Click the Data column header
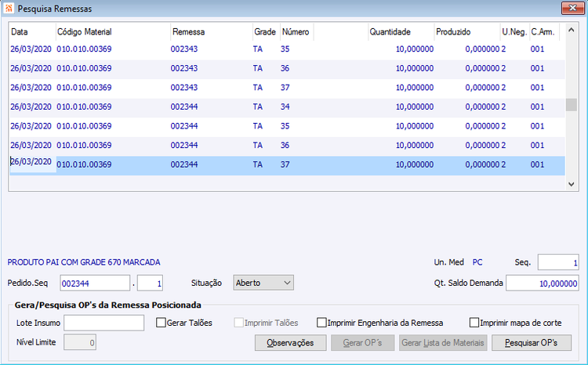This screenshot has width=588, height=365. (x=33, y=32)
